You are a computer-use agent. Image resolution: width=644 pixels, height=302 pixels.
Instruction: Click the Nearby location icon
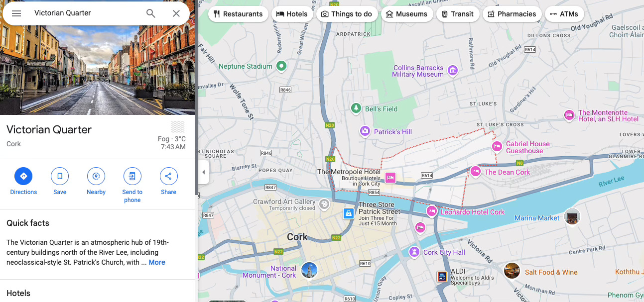[x=96, y=176]
